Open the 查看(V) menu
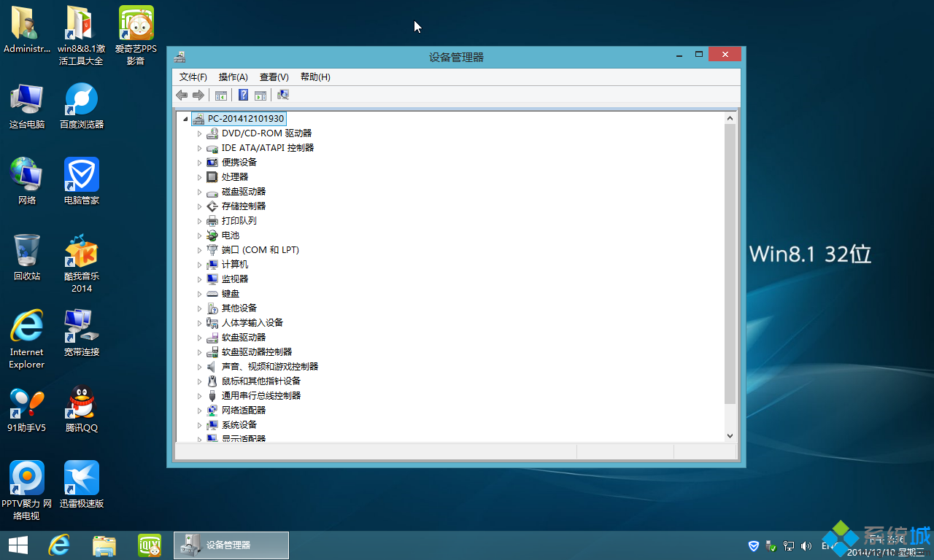The image size is (934, 560). (x=274, y=77)
